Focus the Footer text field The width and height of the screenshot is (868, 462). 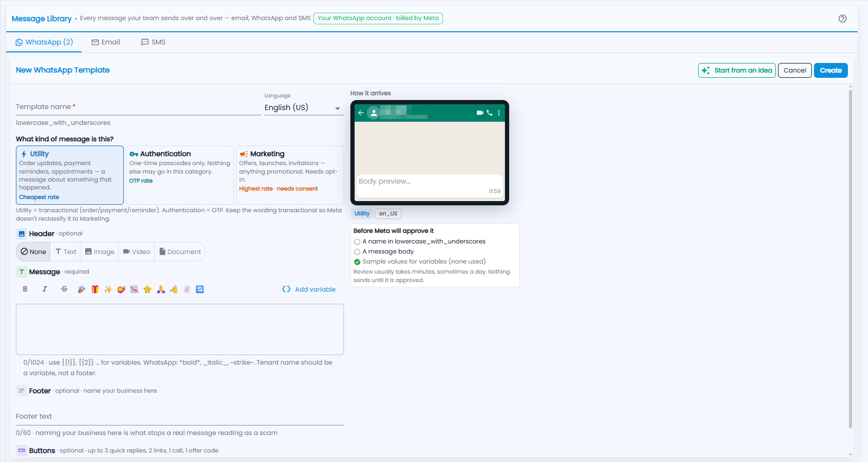coord(180,416)
